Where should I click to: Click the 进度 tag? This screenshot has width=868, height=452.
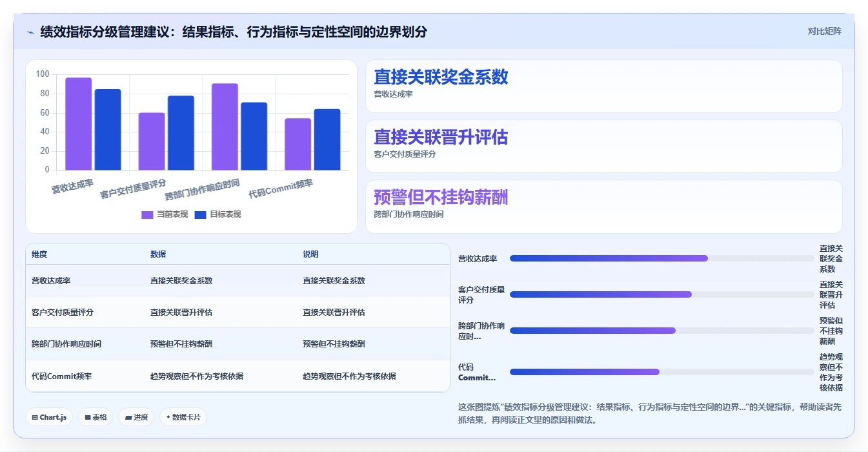click(136, 417)
